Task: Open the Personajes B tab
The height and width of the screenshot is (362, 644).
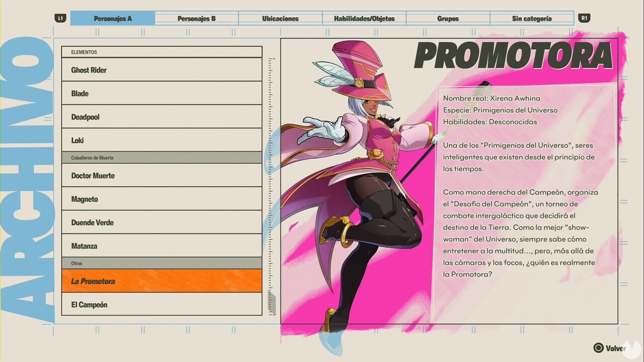Action: pos(197,18)
